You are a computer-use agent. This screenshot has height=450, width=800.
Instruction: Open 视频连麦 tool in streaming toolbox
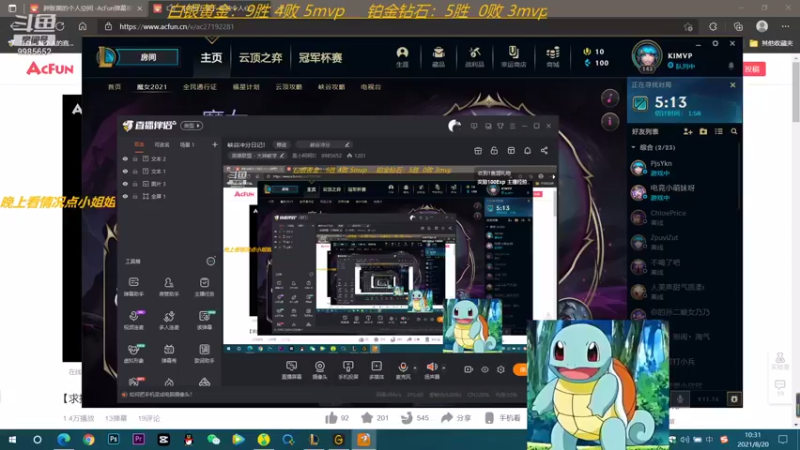pos(134,320)
